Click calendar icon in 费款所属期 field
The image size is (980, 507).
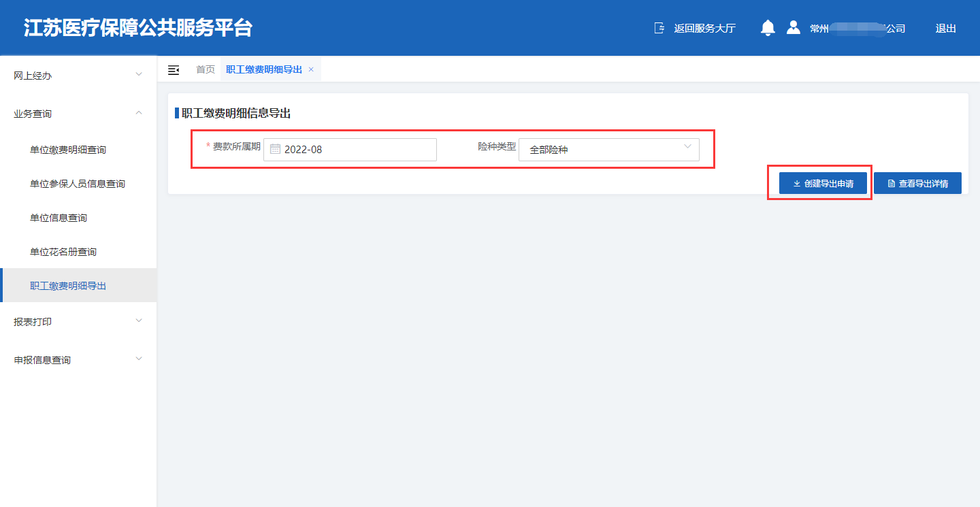pos(275,149)
